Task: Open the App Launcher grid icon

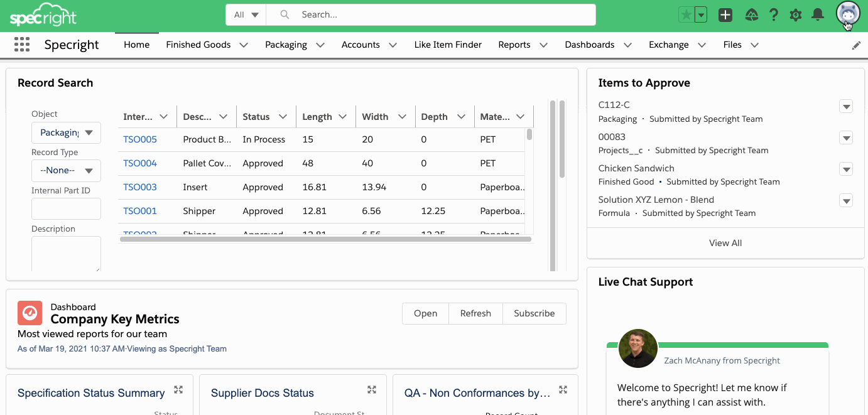Action: pyautogui.click(x=22, y=45)
